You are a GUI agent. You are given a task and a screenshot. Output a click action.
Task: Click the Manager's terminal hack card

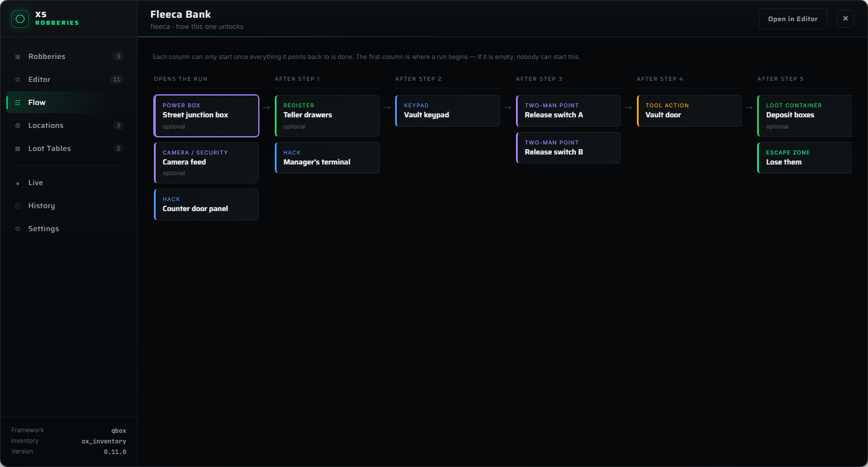click(x=327, y=157)
